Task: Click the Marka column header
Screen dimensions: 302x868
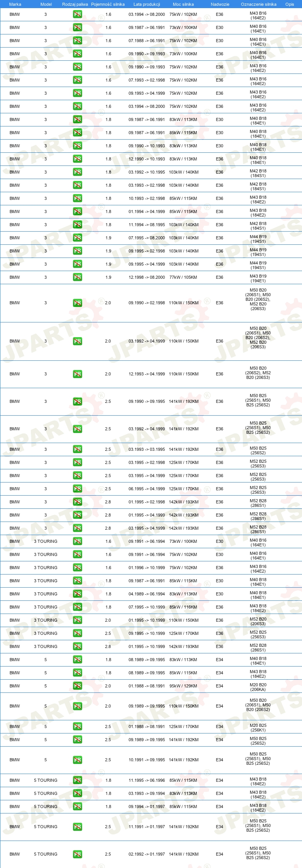Action: 15,4
